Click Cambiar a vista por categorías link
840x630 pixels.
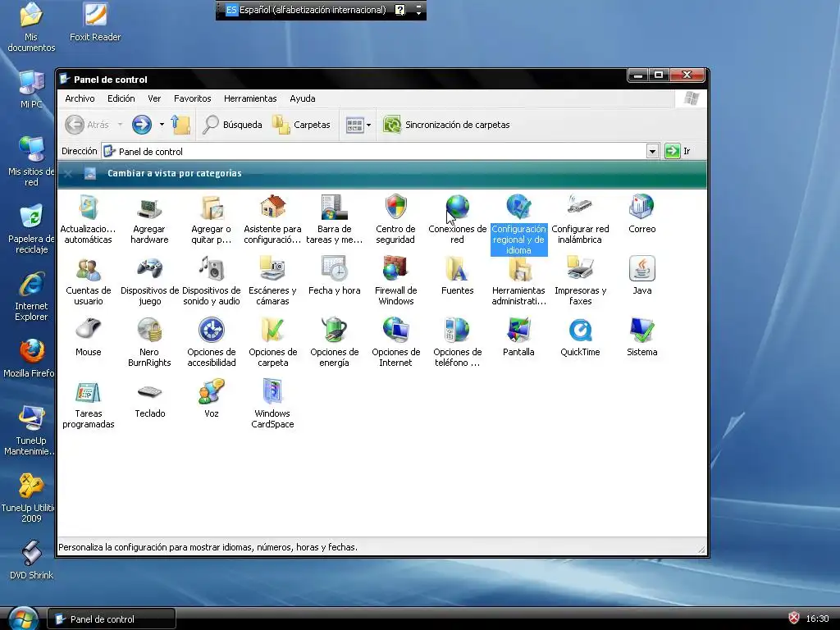(x=174, y=174)
